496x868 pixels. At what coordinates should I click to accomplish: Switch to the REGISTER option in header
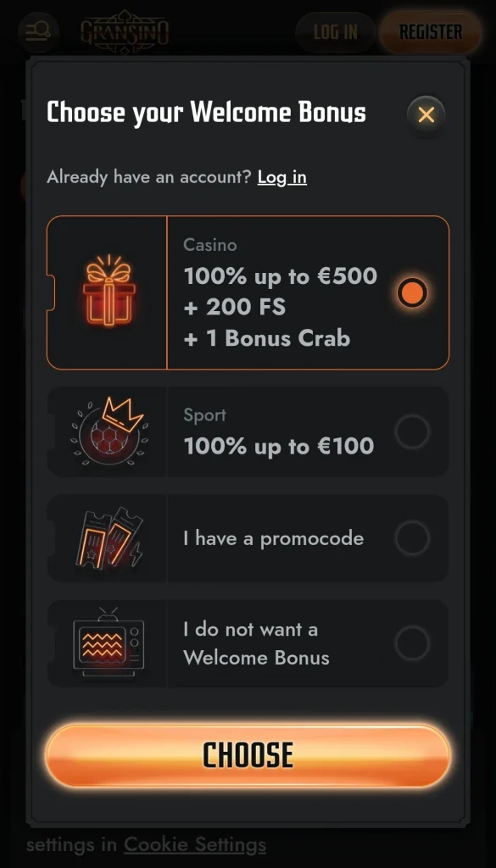point(430,32)
